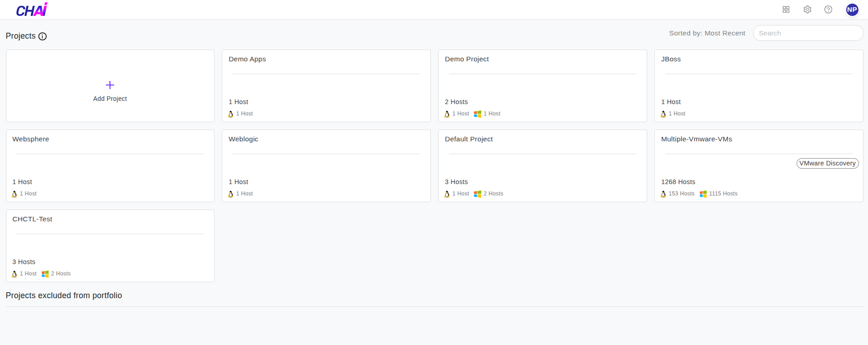Screen dimensions: 868x345
Task: Open the apps grid icon
Action: 786,10
